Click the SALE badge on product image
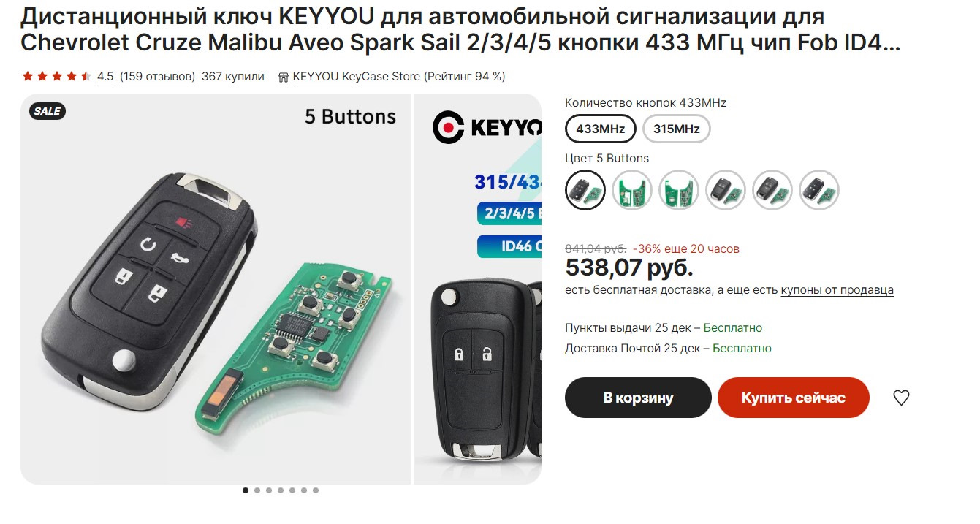The image size is (980, 524). (x=48, y=111)
